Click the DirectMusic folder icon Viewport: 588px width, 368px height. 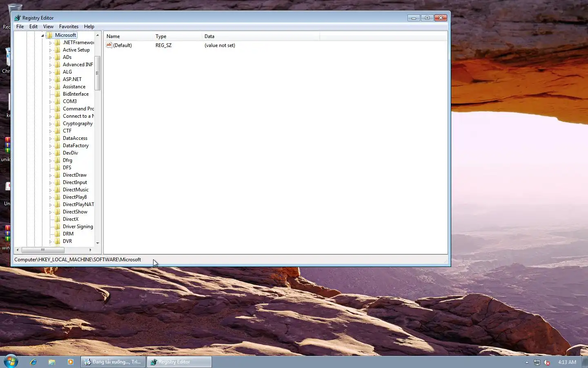click(58, 190)
